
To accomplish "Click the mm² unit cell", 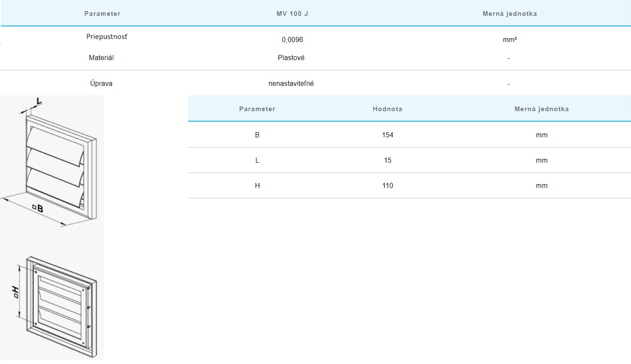I will coord(510,39).
